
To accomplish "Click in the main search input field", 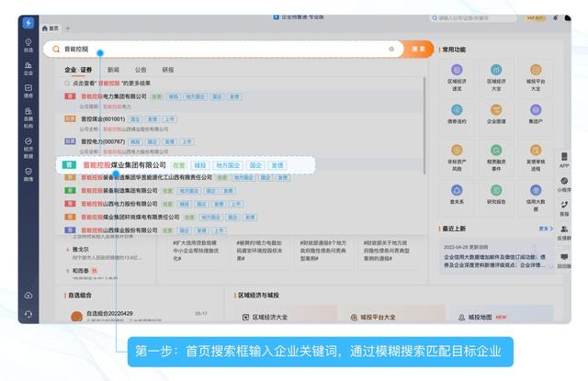I will [x=223, y=49].
